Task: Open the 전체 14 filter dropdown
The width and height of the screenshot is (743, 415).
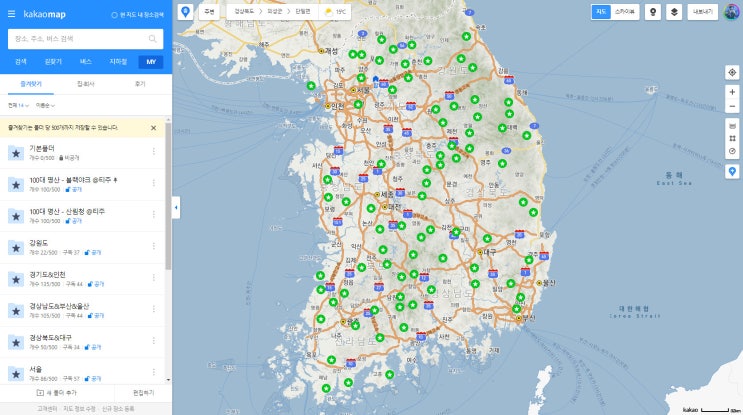Action: (18, 105)
